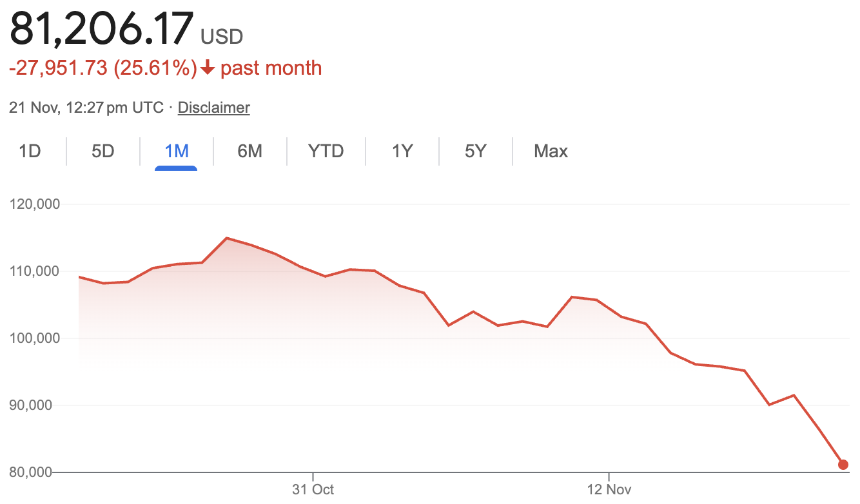Select the latest data point dot on the chart
The width and height of the screenshot is (860, 504).
(843, 464)
